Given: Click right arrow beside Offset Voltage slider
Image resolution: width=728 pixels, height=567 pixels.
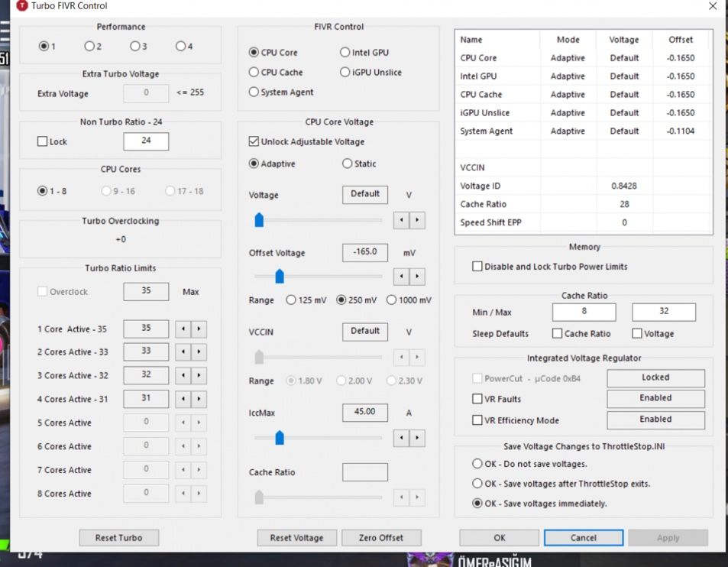Looking at the screenshot, I should click(417, 277).
